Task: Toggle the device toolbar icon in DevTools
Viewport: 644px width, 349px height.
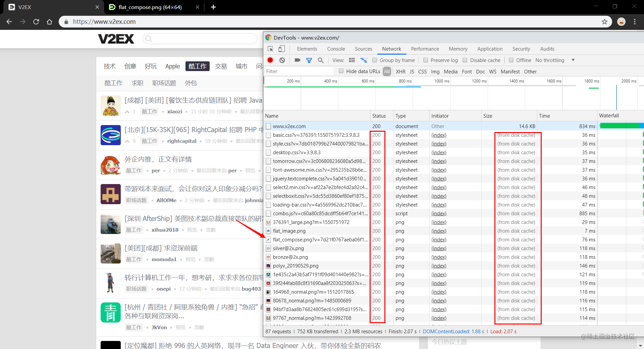Action: coord(282,49)
